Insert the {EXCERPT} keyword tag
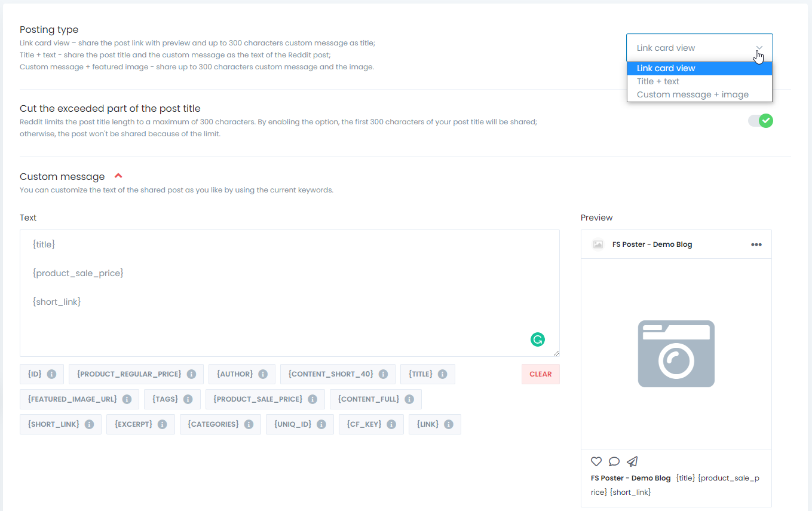812x511 pixels. (x=140, y=424)
